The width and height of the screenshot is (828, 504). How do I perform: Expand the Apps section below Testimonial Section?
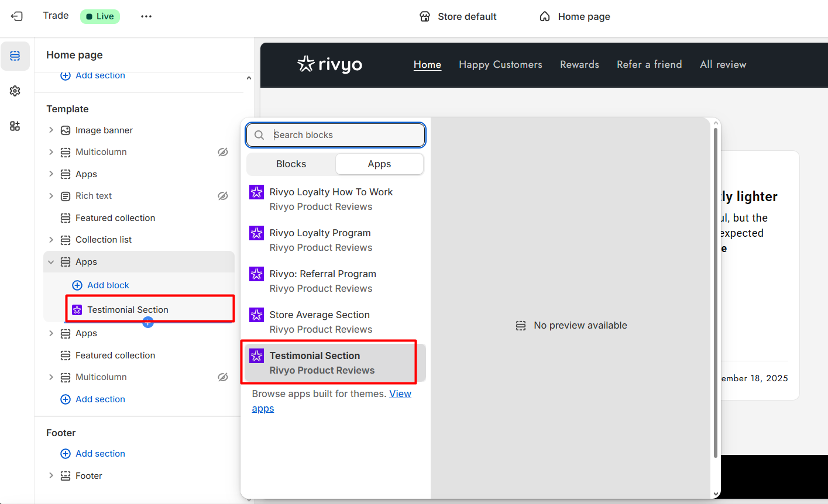coord(51,333)
